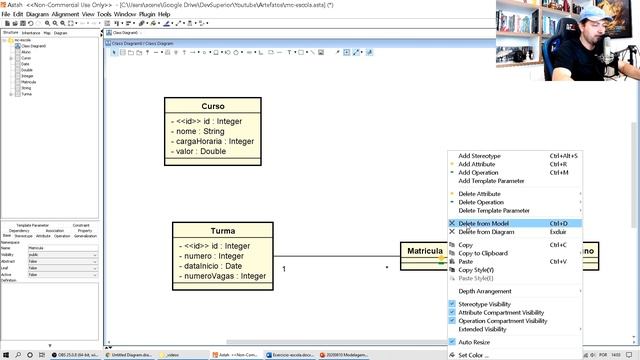This screenshot has height=360, width=640.
Task: Click the Save icon in main toolbar
Action: tap(23, 23)
